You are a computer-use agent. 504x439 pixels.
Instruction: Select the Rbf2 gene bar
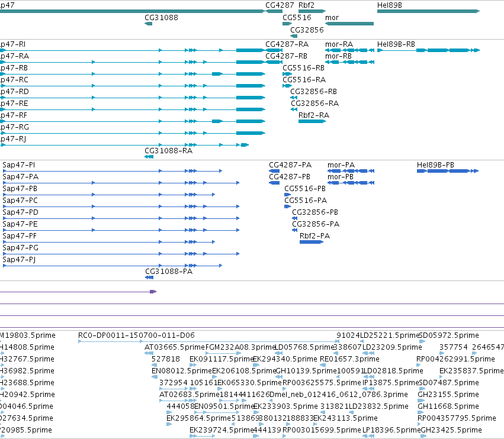[x=312, y=11]
